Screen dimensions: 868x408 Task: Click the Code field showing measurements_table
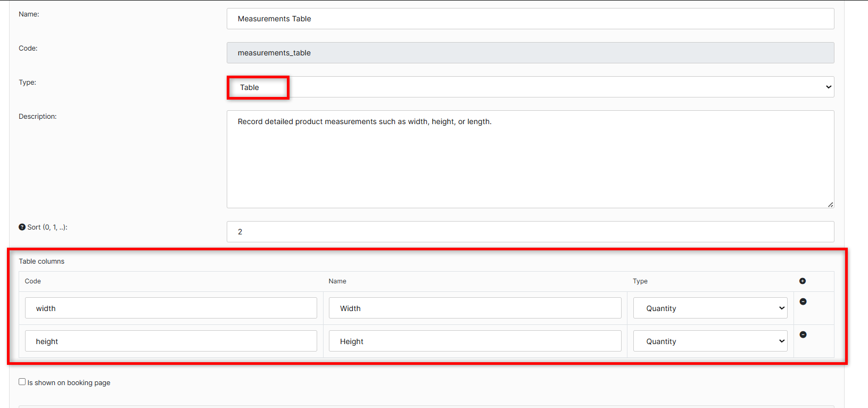[x=530, y=53]
